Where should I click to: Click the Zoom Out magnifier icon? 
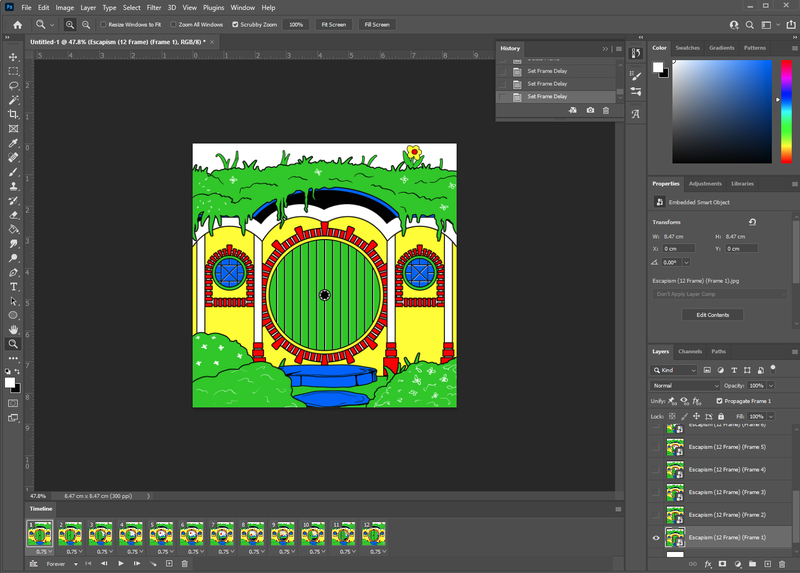click(87, 24)
